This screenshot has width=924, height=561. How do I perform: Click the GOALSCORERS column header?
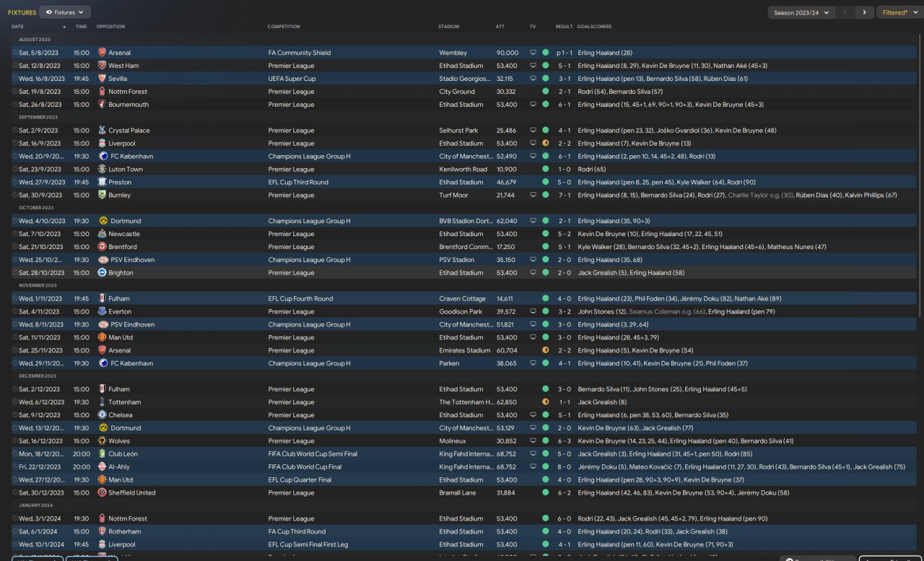[594, 27]
